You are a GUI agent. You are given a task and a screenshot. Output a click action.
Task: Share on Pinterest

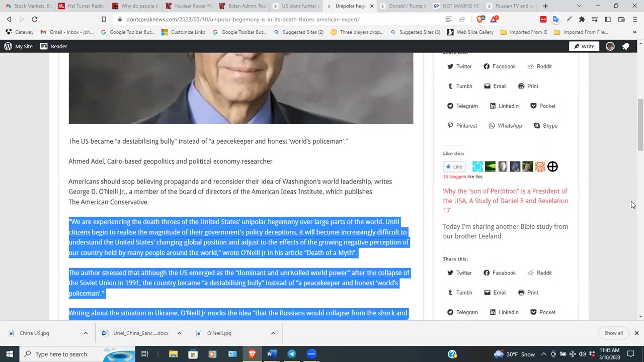[x=462, y=126]
